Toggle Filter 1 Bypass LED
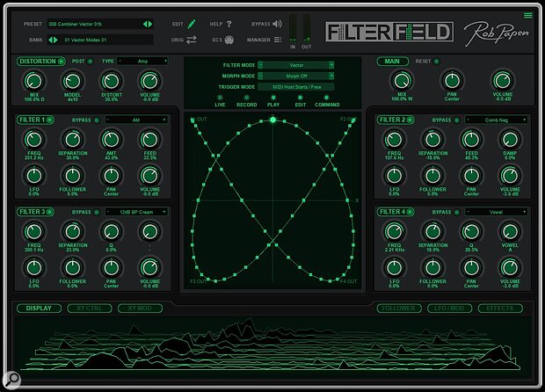Screen dimensions: 545x392 [97, 120]
